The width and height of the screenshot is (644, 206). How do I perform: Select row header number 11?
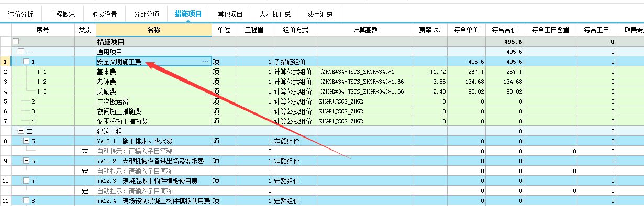point(5,201)
